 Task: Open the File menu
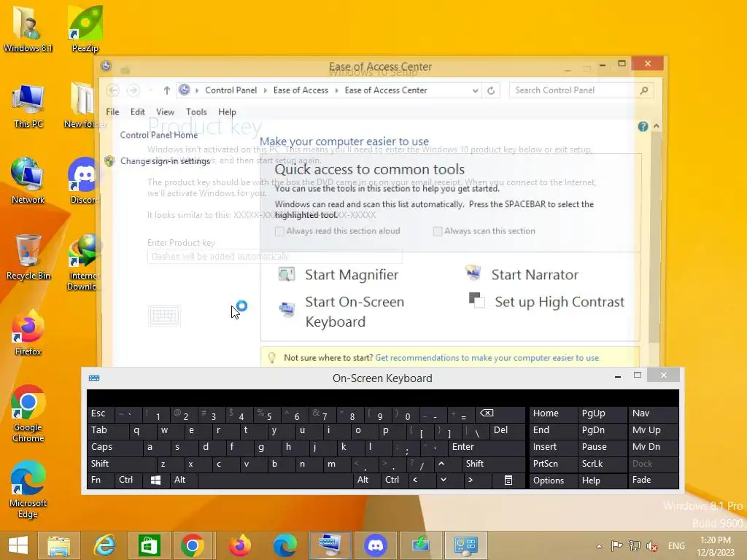coord(112,112)
